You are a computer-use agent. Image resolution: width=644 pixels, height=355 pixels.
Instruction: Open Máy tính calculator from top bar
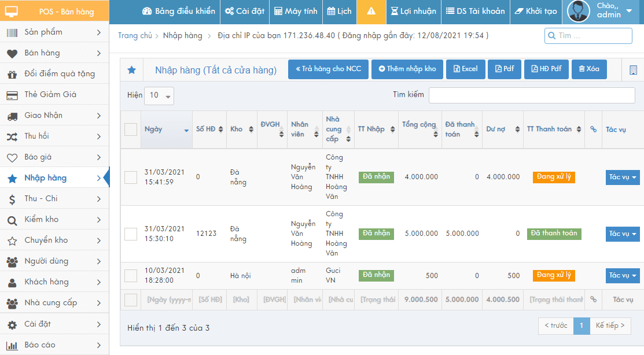296,12
